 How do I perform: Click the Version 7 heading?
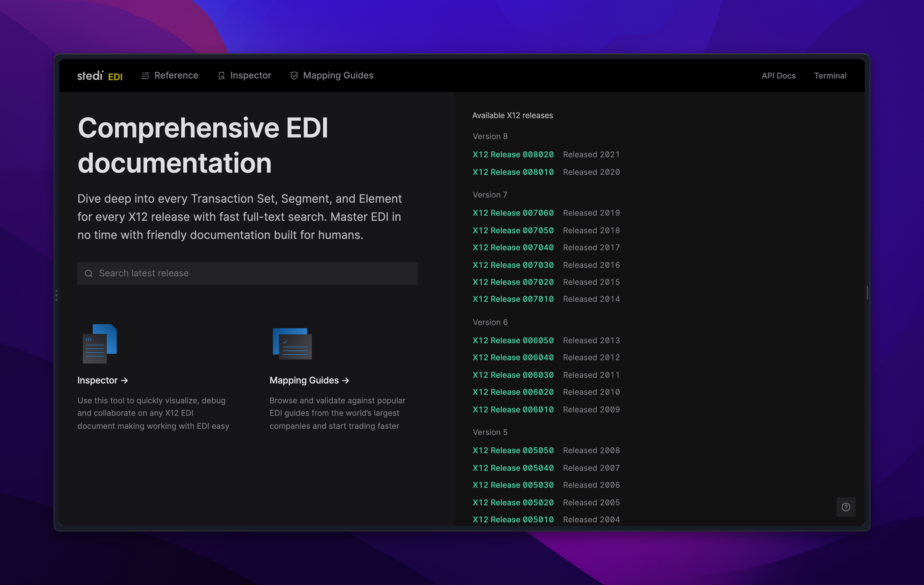pos(490,195)
